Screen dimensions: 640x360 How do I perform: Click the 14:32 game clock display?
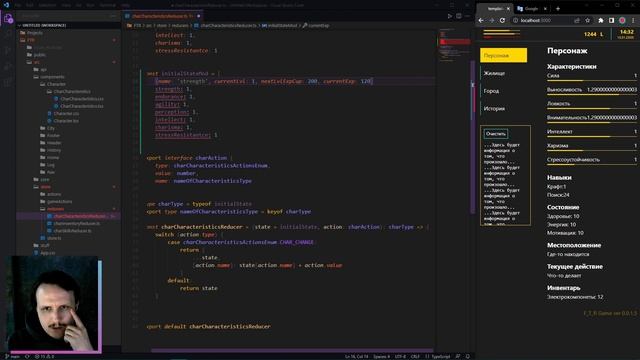click(x=626, y=32)
